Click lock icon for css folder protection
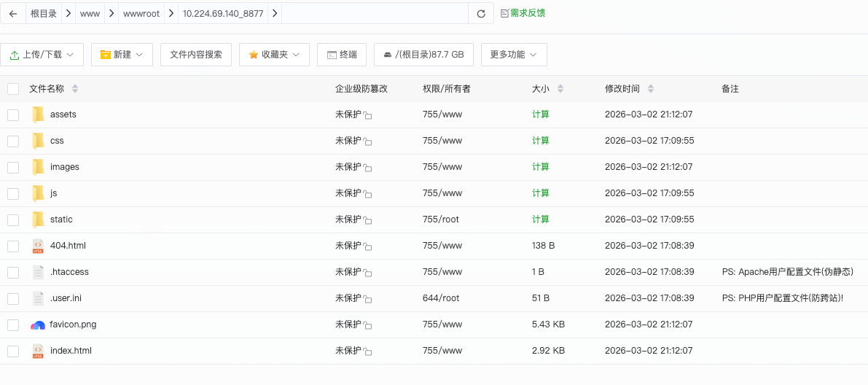The height and width of the screenshot is (385, 868). pos(368,141)
